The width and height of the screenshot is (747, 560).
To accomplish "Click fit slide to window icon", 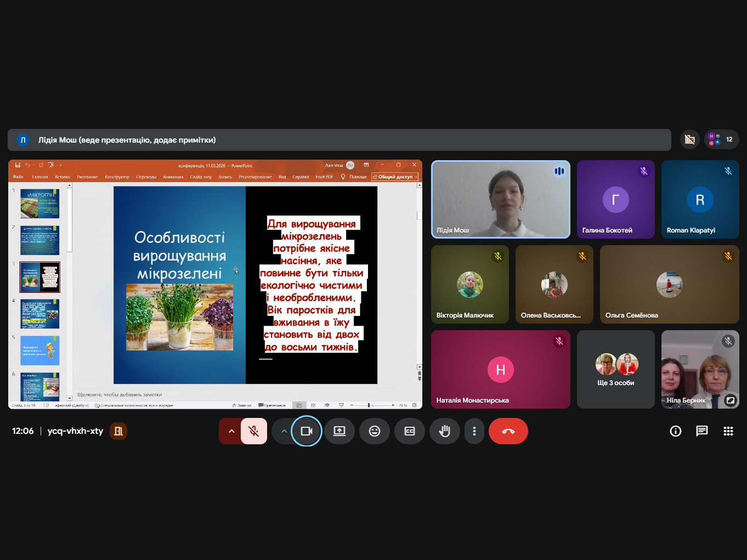I will pyautogui.click(x=414, y=405).
